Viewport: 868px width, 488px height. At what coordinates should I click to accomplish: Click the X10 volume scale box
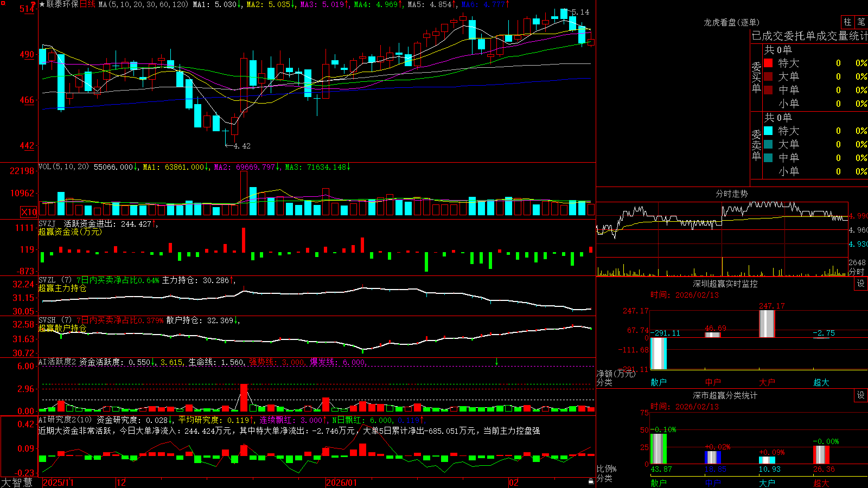tap(29, 212)
